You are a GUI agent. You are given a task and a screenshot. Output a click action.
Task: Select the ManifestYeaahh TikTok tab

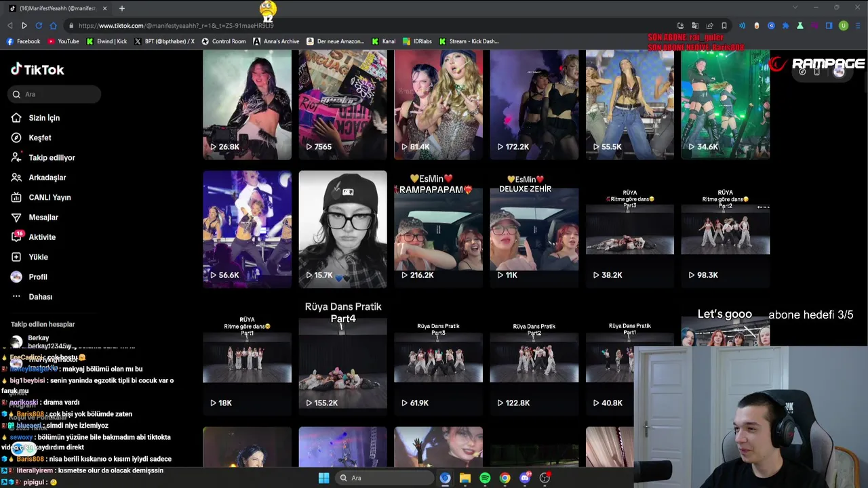pyautogui.click(x=58, y=8)
